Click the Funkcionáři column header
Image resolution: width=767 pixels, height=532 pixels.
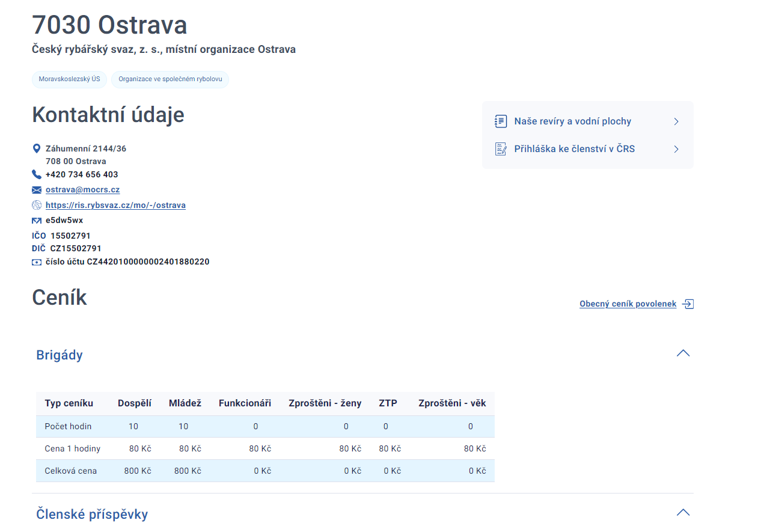pyautogui.click(x=245, y=403)
